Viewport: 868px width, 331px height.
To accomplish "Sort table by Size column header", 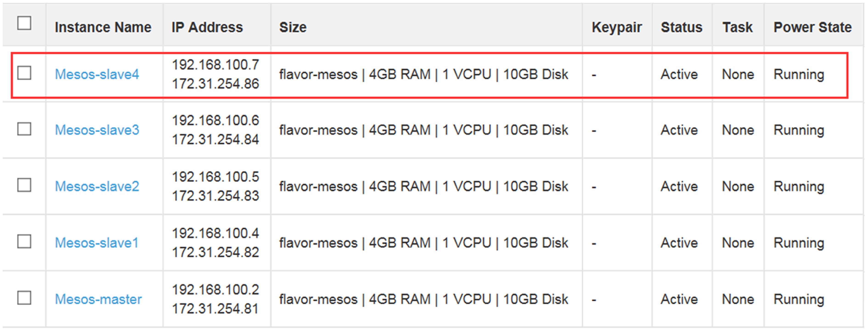I will coord(293,27).
